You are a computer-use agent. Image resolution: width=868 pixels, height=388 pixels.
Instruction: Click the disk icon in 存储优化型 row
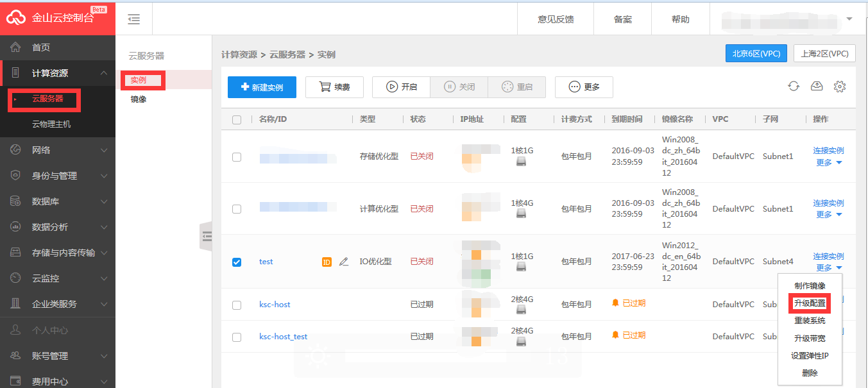coord(522,162)
